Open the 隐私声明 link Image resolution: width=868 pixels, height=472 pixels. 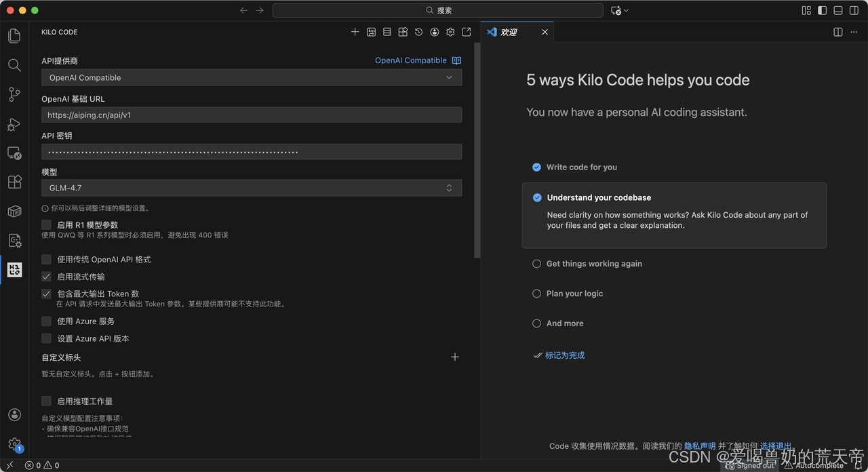(700, 446)
